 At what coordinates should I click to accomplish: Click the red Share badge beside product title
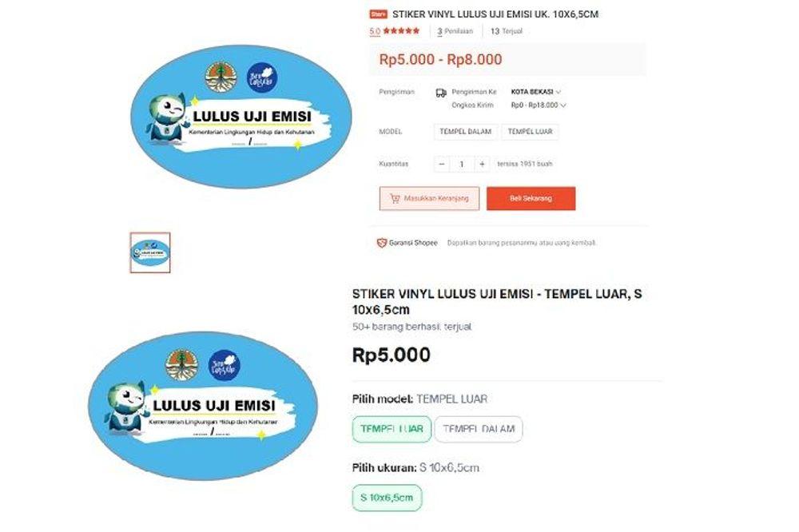click(x=380, y=13)
